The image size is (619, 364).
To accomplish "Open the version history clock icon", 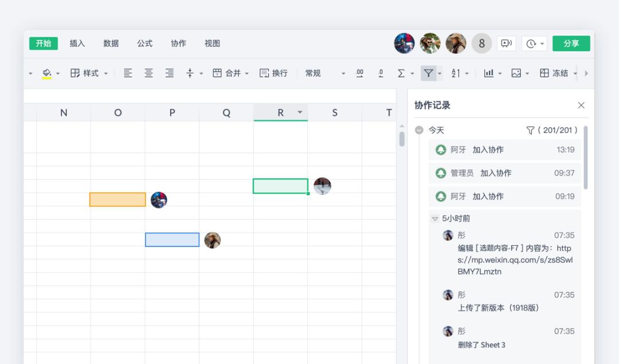I will pos(531,44).
